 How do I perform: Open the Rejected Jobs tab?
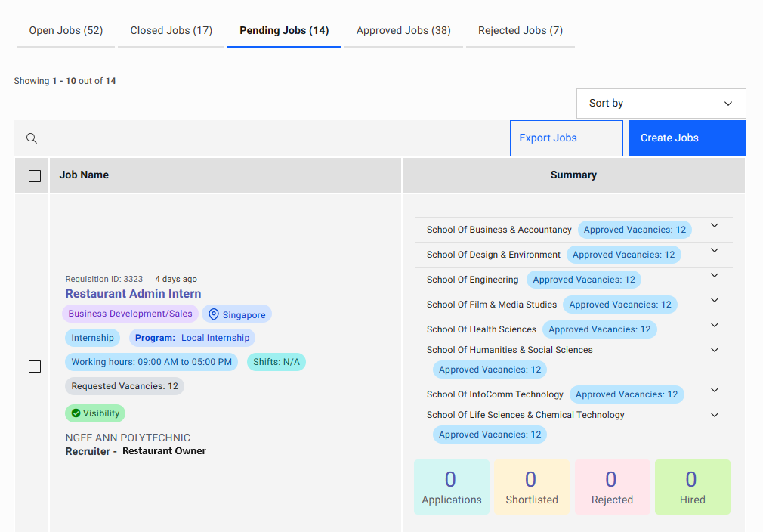[x=521, y=31]
